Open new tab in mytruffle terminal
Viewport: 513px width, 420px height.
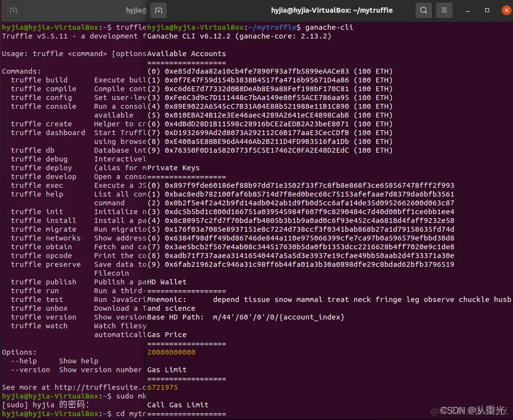click(158, 10)
